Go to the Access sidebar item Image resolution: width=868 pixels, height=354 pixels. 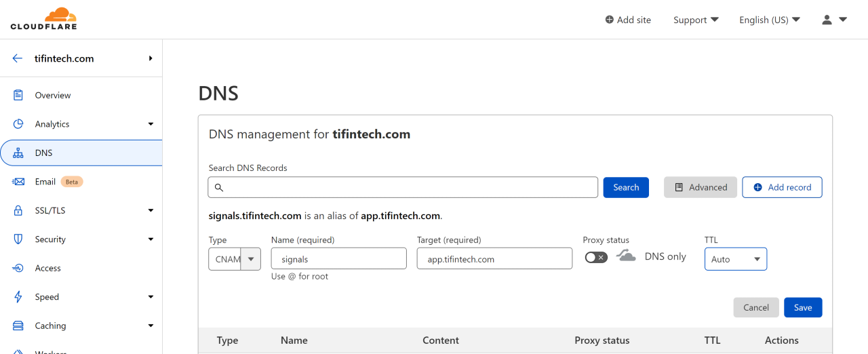coord(47,269)
